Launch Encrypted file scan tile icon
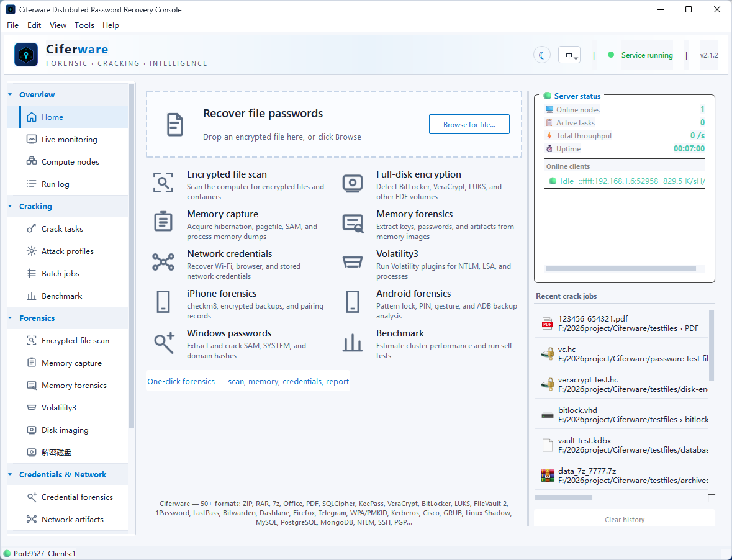The height and width of the screenshot is (560, 732). point(163,182)
